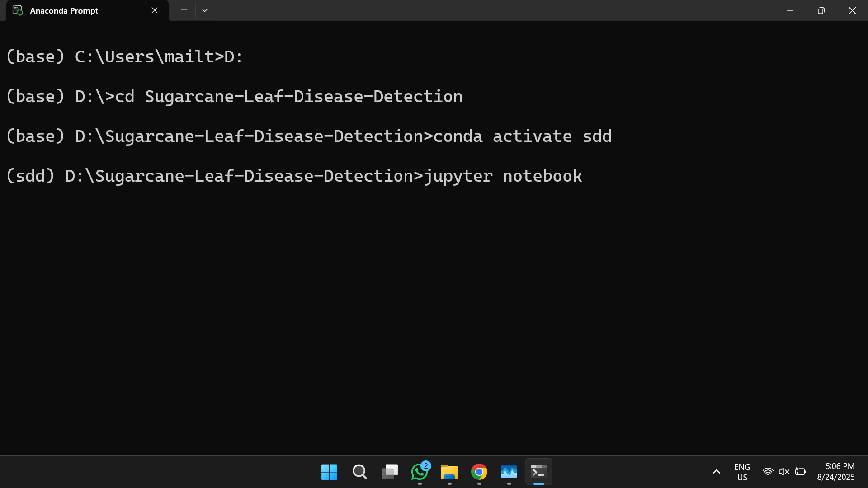Open Google Chrome from the taskbar
The image size is (868, 488).
click(x=479, y=472)
